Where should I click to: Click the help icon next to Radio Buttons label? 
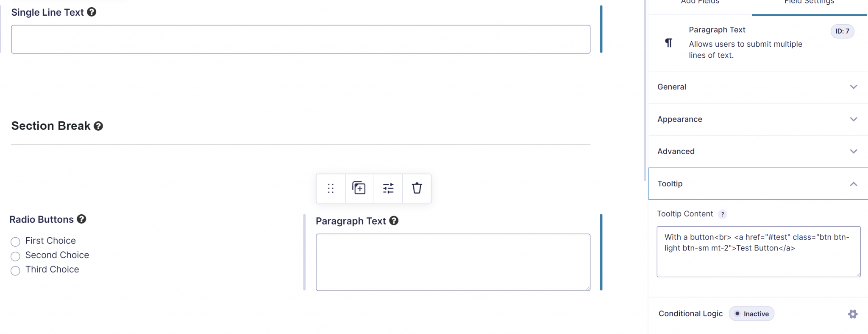(x=82, y=219)
